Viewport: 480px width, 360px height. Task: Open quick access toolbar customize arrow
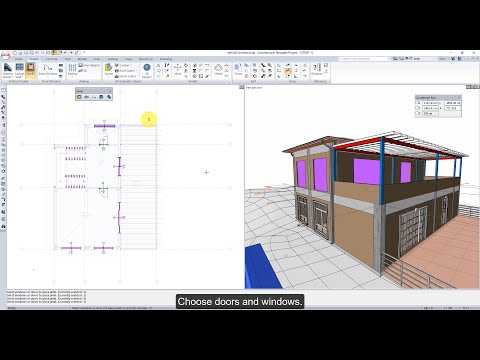[84, 53]
